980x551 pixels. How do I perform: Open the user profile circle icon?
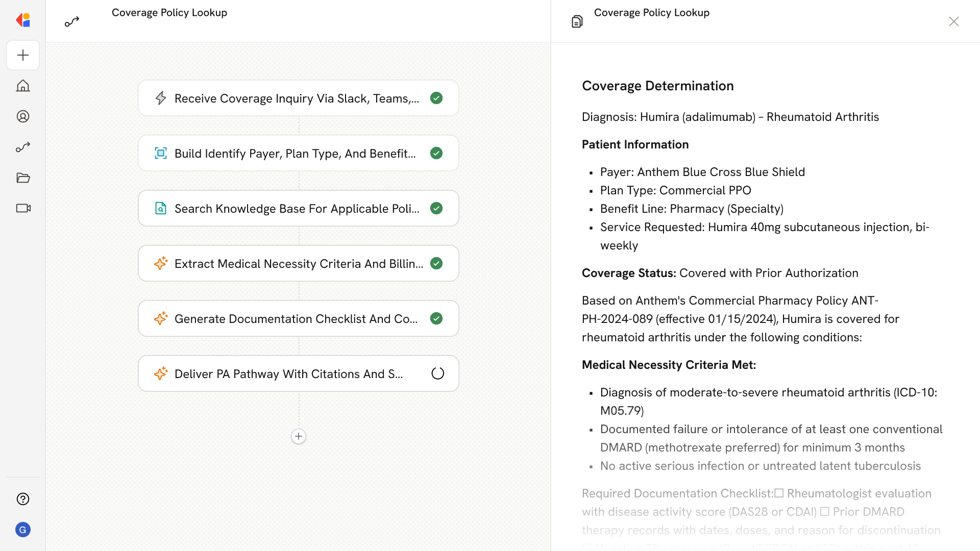coord(23,116)
